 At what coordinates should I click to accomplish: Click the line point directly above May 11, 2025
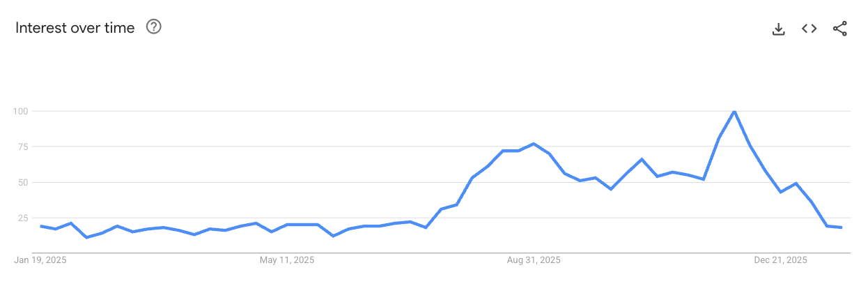[287, 225]
